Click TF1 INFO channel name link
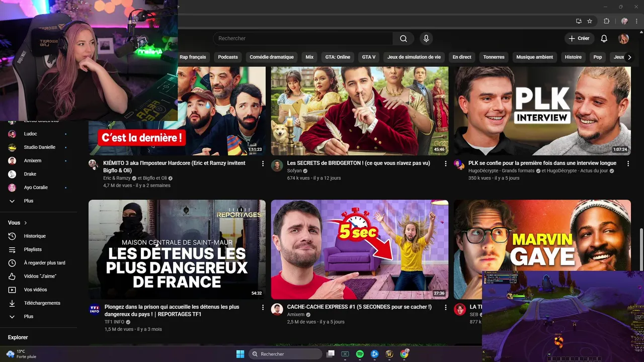644x362 pixels. click(114, 322)
